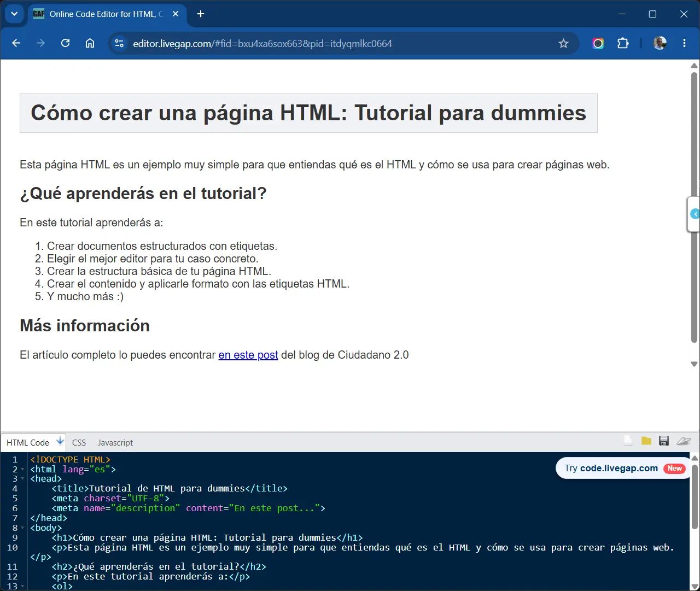700x591 pixels.
Task: Collapse the body tag fold arrow on line 8
Action: click(x=22, y=528)
